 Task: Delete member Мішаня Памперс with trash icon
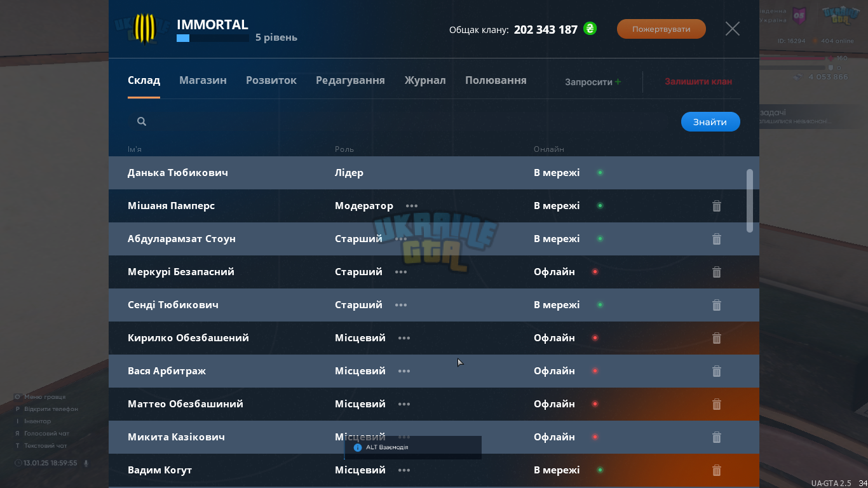click(x=717, y=206)
